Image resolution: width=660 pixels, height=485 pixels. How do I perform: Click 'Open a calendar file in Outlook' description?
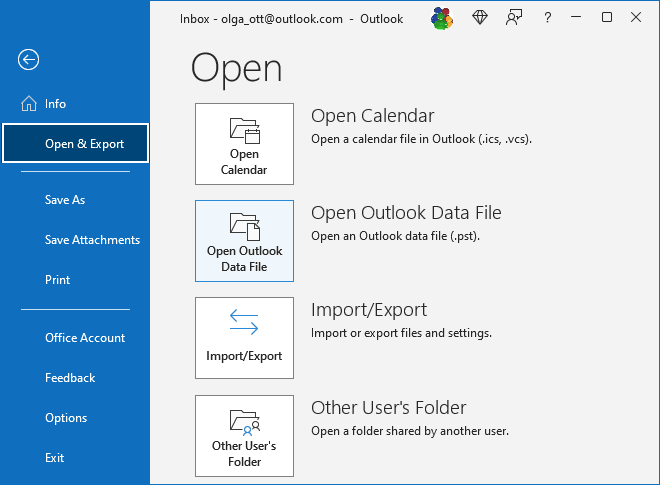(x=421, y=139)
